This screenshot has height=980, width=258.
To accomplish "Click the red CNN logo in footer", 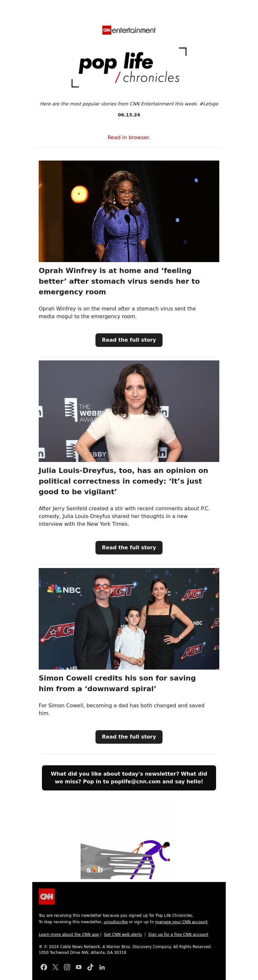I will tap(46, 896).
